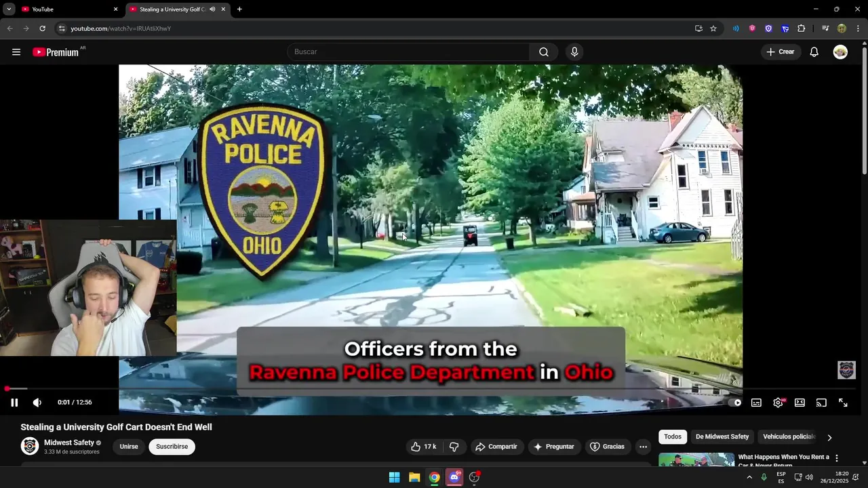Image resolution: width=868 pixels, height=488 pixels.
Task: Reload the page
Action: click(x=42, y=28)
